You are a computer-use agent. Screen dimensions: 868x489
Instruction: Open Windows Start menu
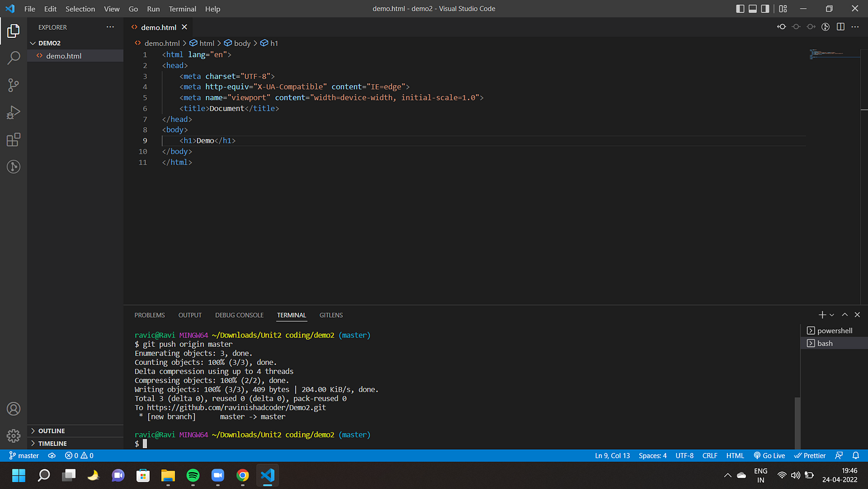pos(19,475)
